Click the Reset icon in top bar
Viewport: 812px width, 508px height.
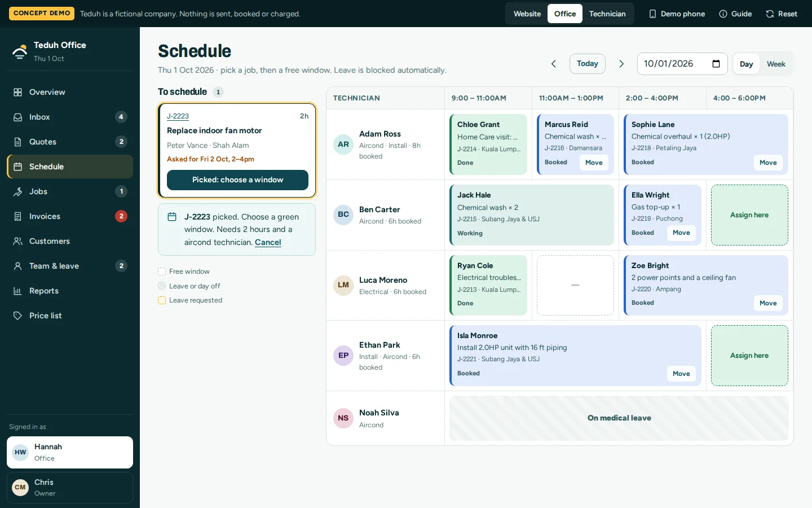(x=770, y=14)
